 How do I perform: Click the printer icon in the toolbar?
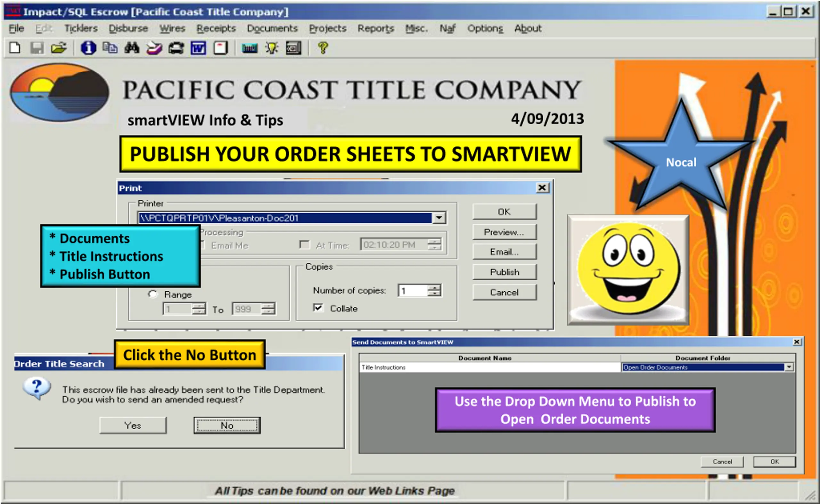tap(176, 48)
